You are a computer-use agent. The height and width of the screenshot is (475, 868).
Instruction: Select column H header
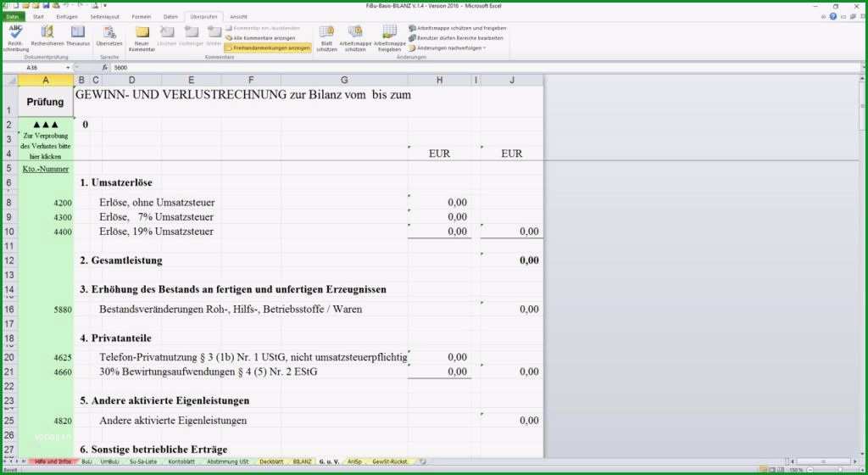pos(440,81)
